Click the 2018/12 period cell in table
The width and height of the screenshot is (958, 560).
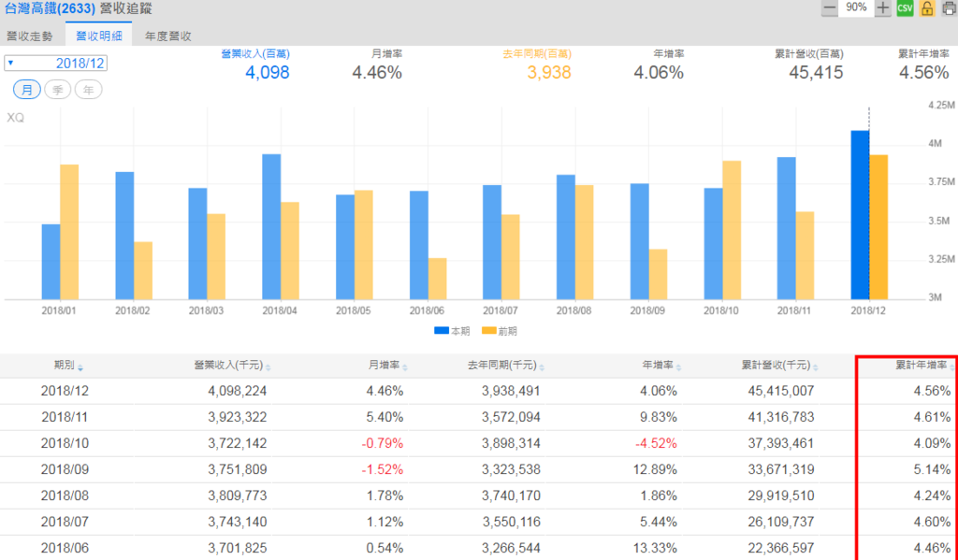tap(65, 391)
